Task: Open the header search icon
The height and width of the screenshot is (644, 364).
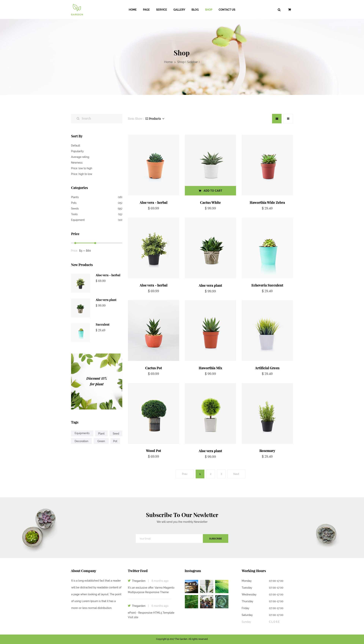Action: coord(279,10)
